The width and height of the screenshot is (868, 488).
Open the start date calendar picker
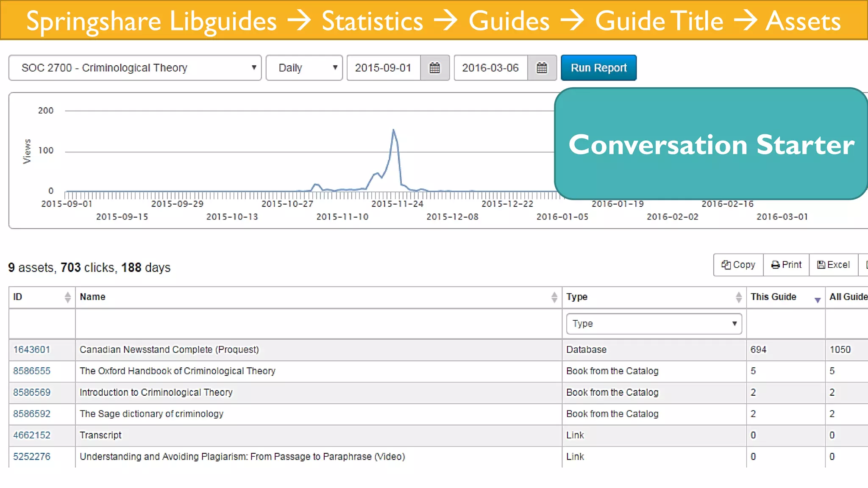pyautogui.click(x=435, y=68)
